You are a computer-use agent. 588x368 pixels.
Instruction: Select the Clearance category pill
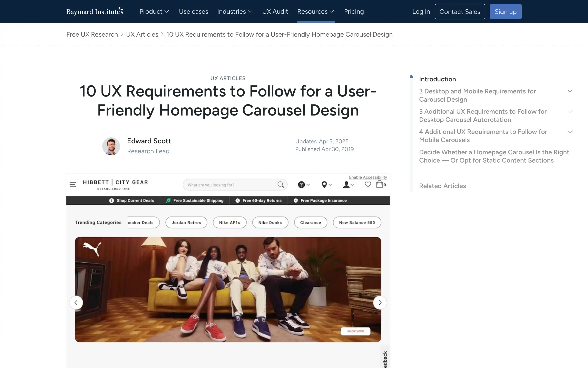click(x=311, y=222)
